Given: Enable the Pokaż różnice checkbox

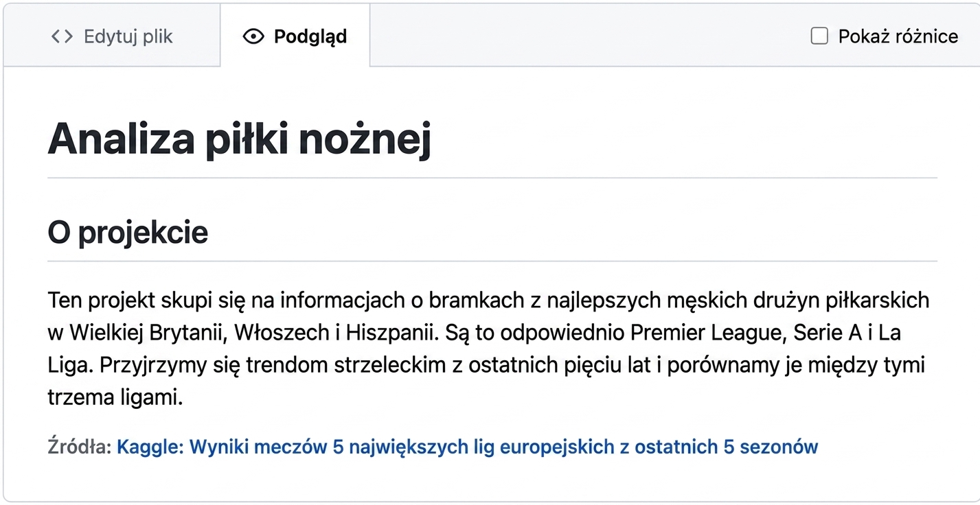Looking at the screenshot, I should (819, 36).
